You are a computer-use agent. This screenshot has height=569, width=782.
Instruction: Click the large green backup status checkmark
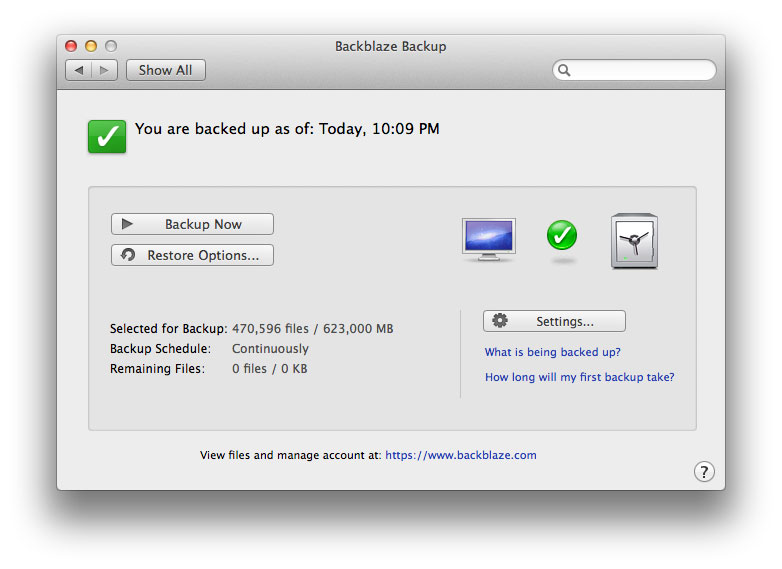click(107, 136)
